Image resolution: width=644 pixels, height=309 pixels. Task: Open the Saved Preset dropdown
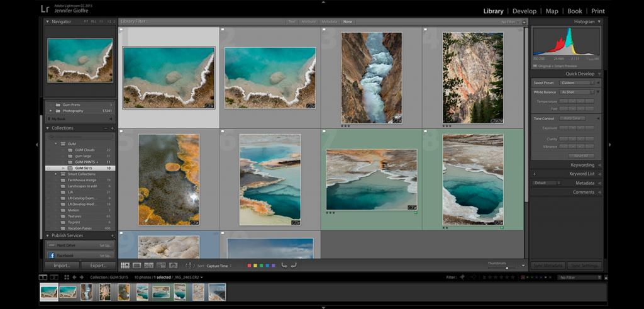point(577,82)
